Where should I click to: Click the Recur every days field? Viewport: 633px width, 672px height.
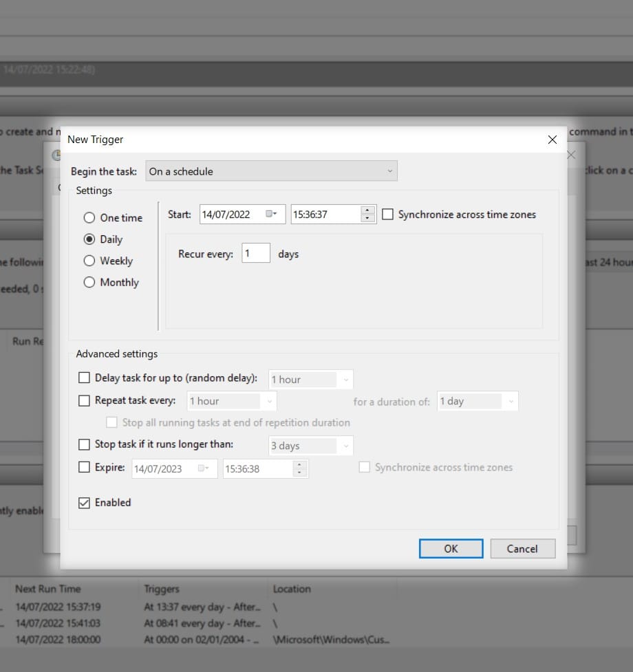point(256,253)
